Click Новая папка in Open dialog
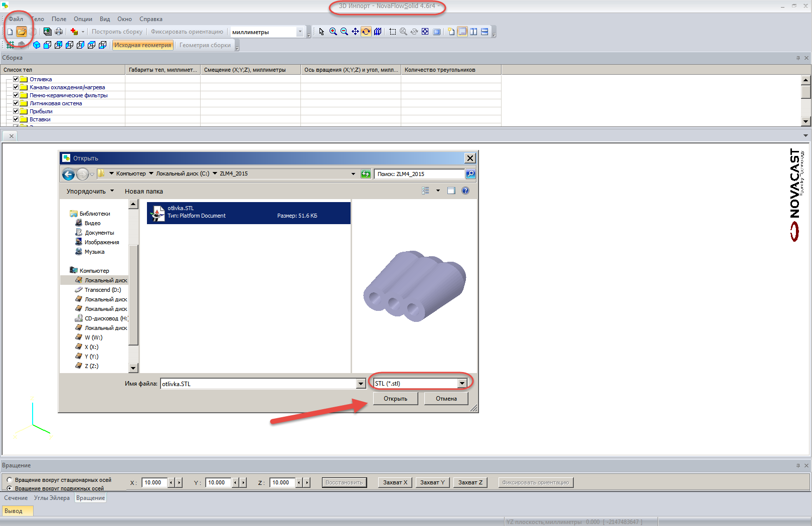 (144, 191)
